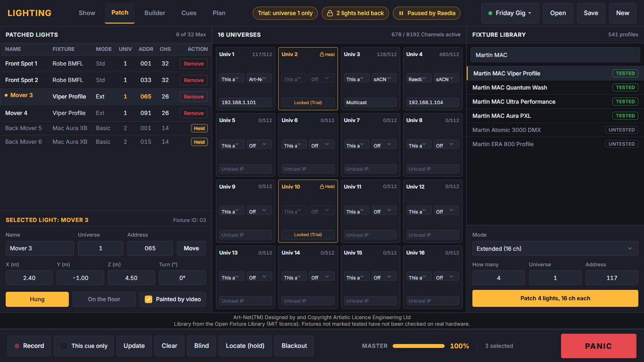Toggle the 'This cue only' checkbox

pos(64,346)
